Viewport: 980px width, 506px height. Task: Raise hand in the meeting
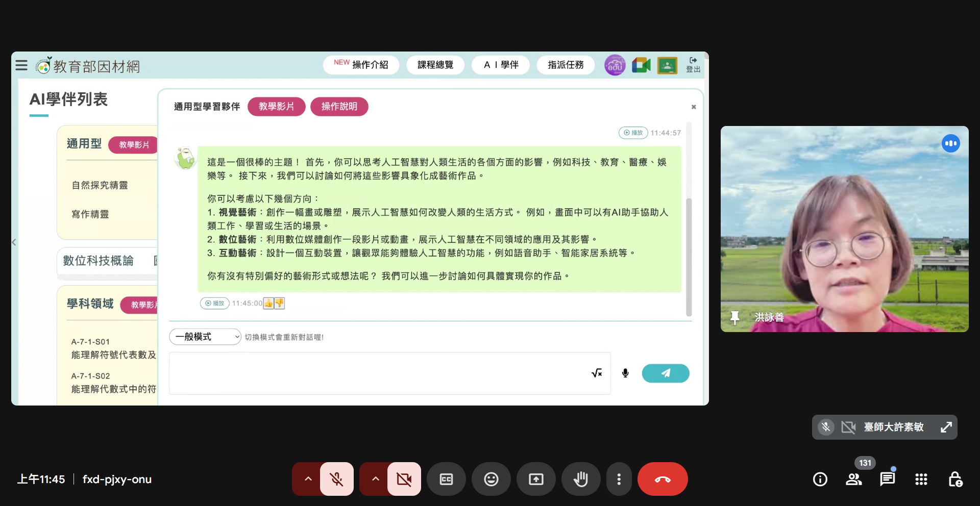point(581,479)
